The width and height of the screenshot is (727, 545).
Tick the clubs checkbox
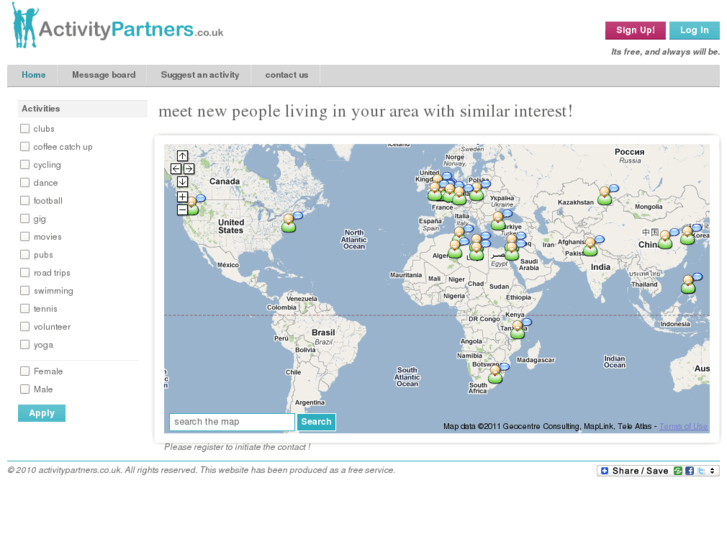(x=25, y=128)
